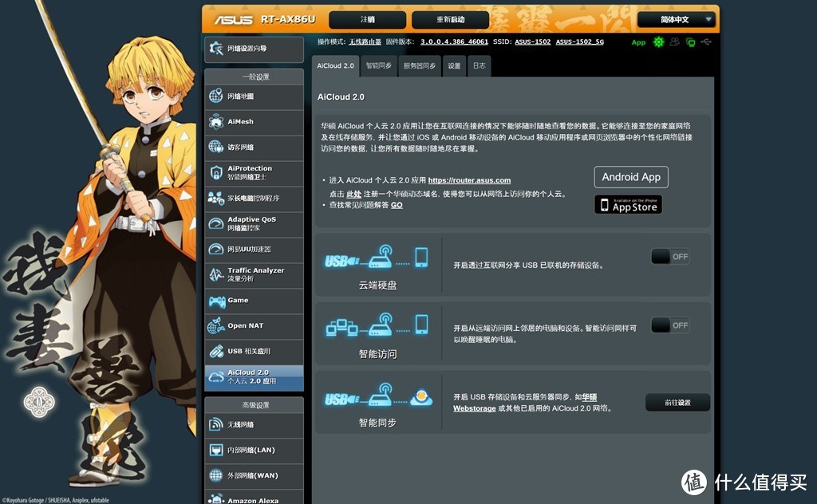This screenshot has height=504, width=817.
Task: Open the client list people icon in header
Action: pos(674,41)
